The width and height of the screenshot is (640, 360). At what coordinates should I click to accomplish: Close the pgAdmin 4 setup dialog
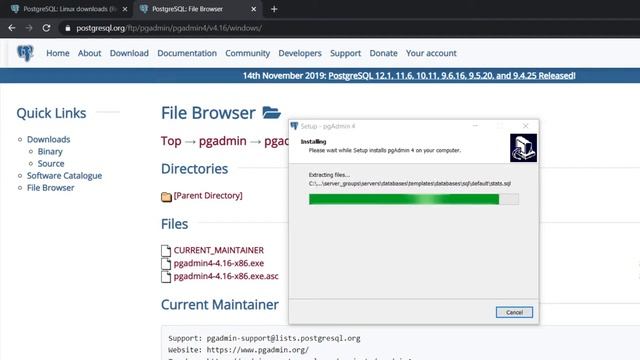pyautogui.click(x=525, y=126)
